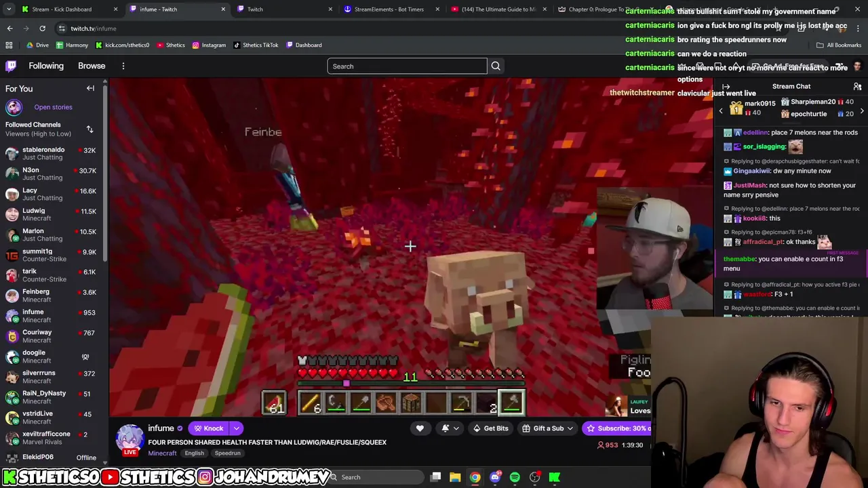Image resolution: width=868 pixels, height=488 pixels.
Task: Open the Sthetics YouTube bookmark
Action: pyautogui.click(x=170, y=45)
